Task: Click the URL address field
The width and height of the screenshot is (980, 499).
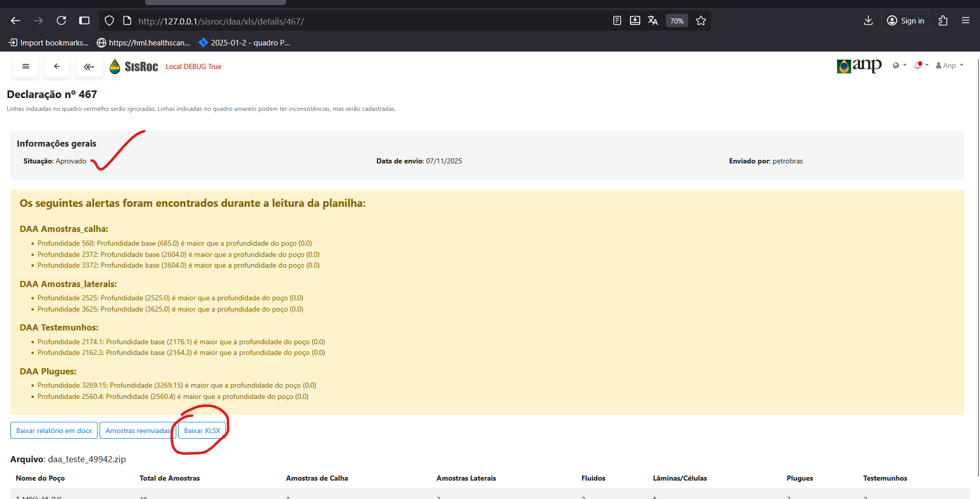Action: (358, 21)
